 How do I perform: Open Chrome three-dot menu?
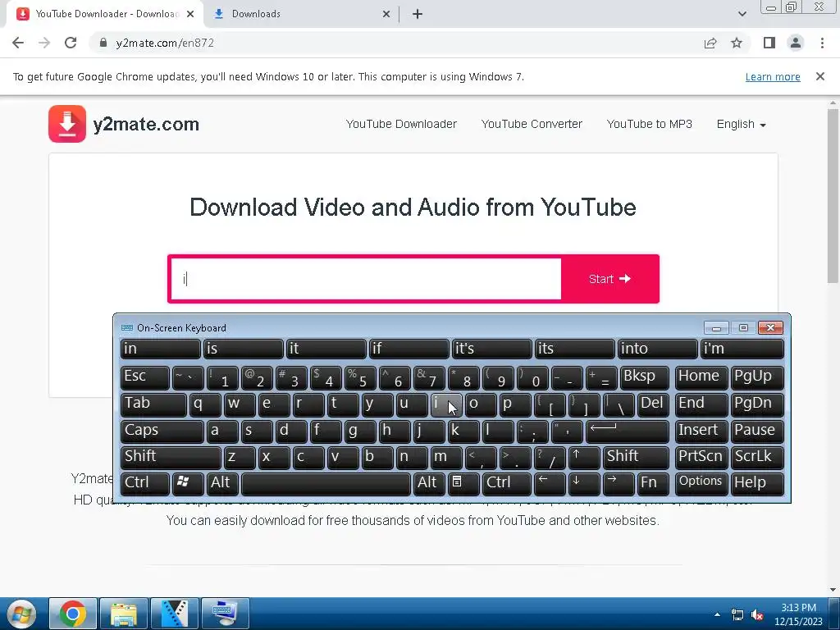point(822,43)
